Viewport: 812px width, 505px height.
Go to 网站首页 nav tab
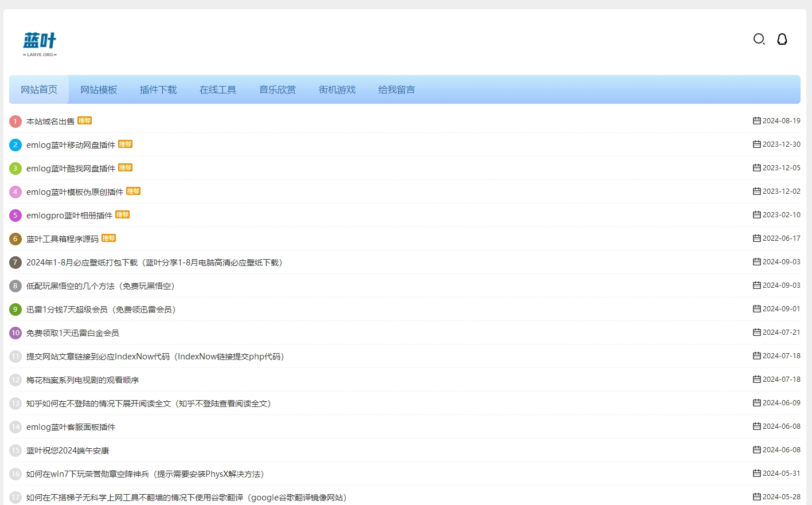point(39,89)
